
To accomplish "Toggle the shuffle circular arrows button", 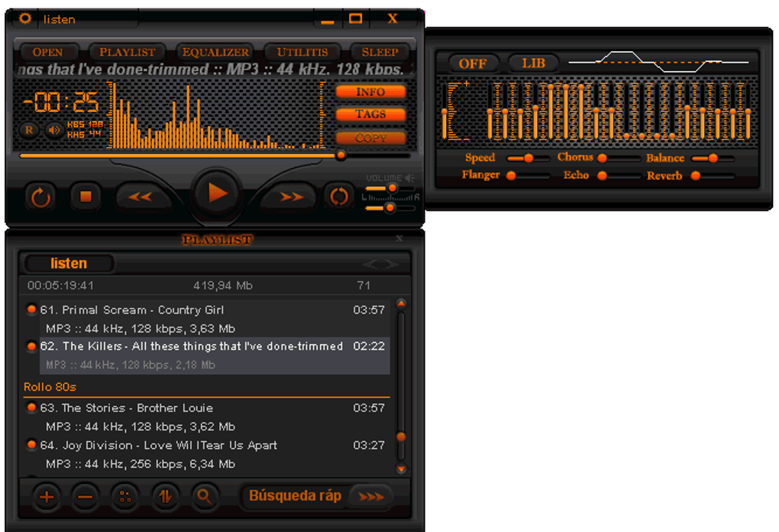I will (339, 197).
